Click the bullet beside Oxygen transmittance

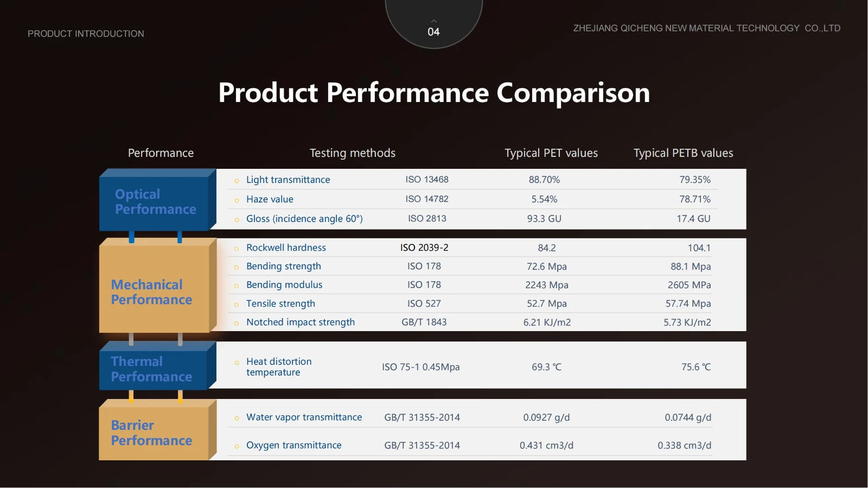pos(237,446)
